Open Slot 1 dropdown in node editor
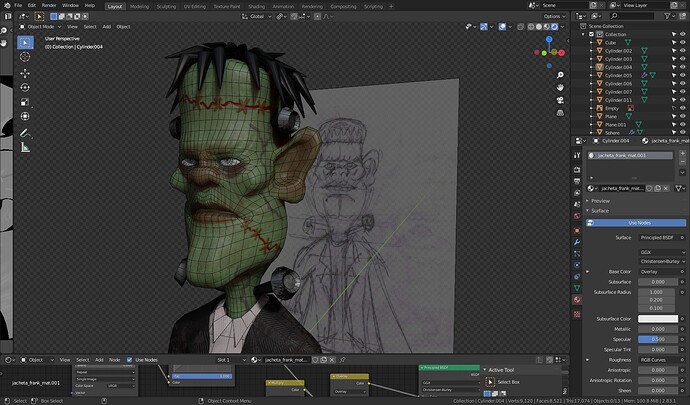 click(x=231, y=360)
